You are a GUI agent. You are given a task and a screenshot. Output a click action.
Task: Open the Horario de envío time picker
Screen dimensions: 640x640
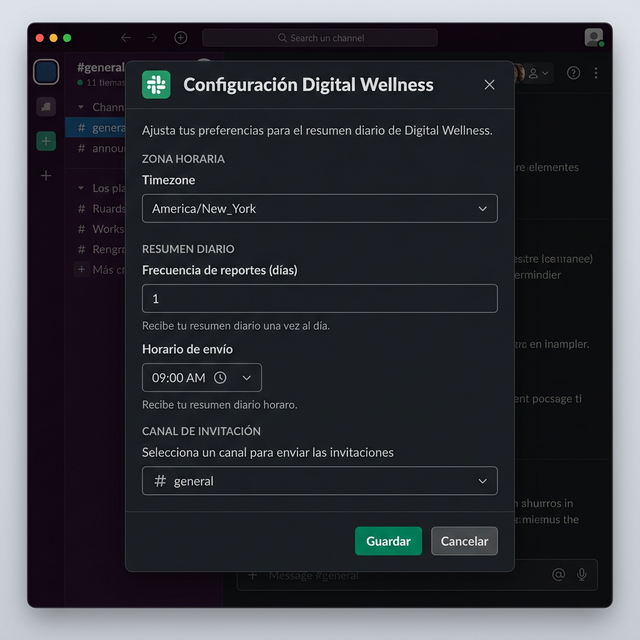(x=202, y=378)
